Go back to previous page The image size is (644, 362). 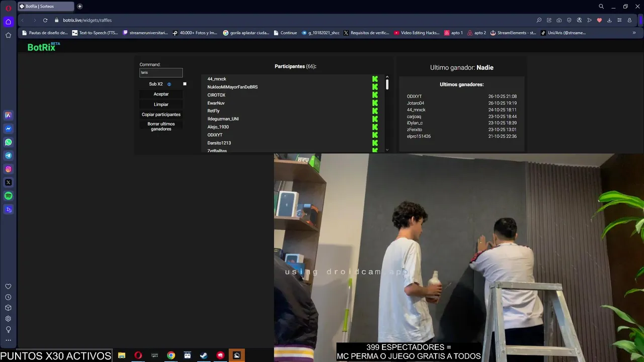click(x=22, y=20)
